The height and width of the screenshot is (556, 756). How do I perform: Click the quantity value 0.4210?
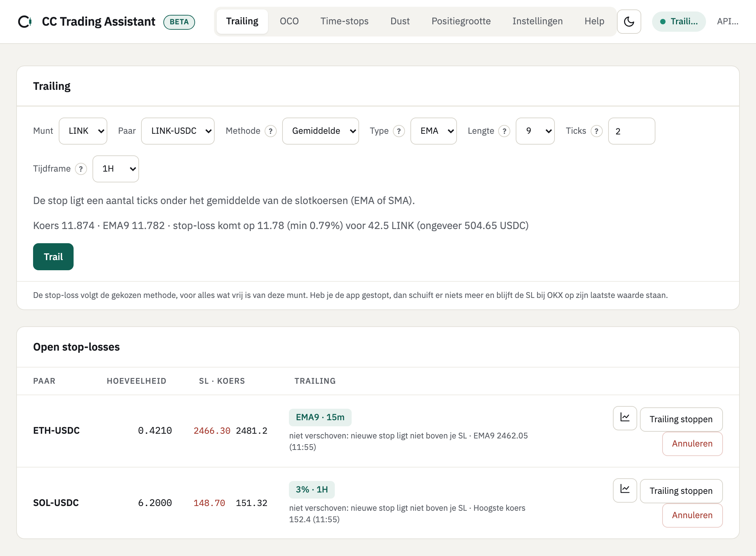coord(155,431)
